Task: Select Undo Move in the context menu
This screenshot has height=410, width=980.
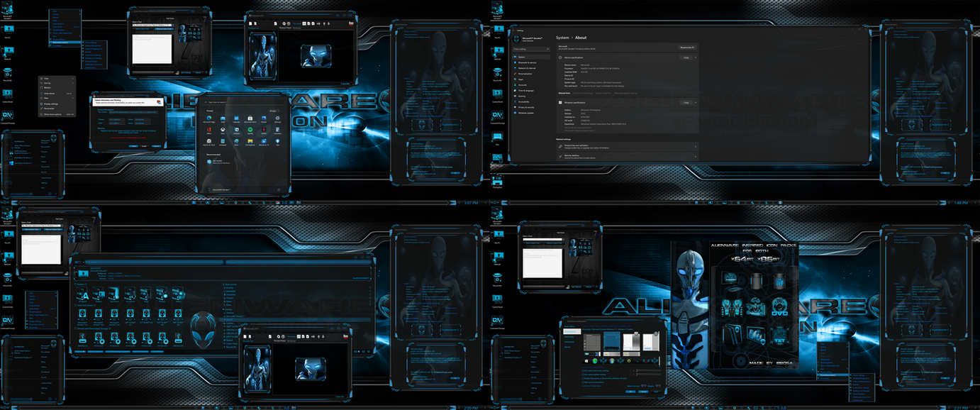Action: (x=57, y=94)
